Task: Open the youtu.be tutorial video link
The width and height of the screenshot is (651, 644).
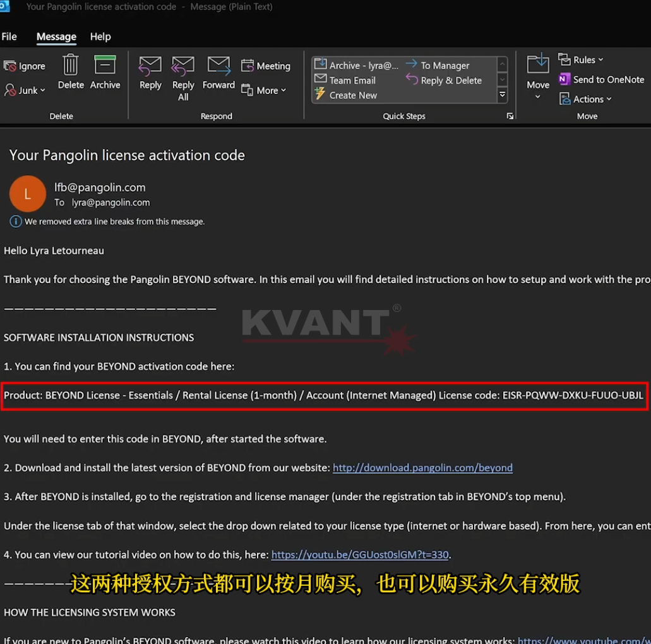Action: point(360,555)
